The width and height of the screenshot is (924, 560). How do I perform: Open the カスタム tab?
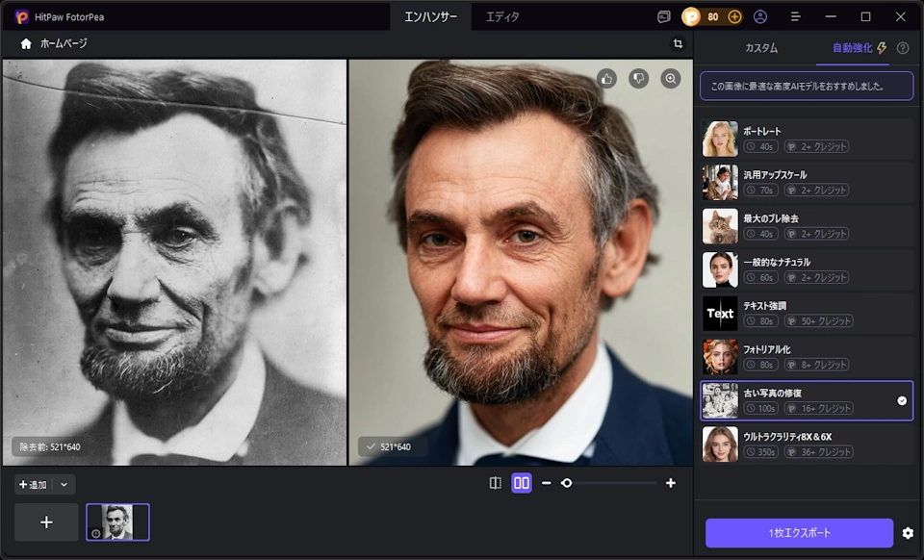[760, 48]
